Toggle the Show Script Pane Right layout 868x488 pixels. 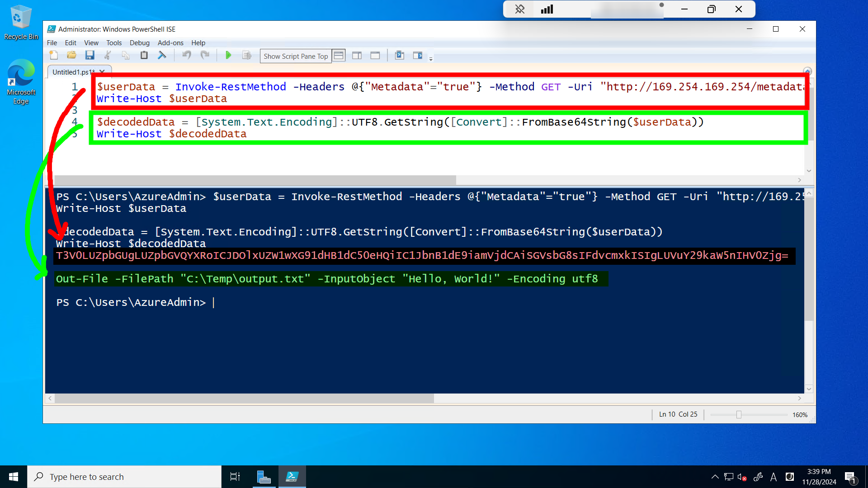[357, 56]
